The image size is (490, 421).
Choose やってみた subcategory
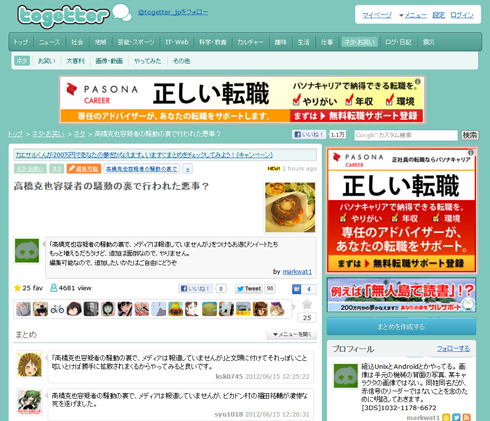coord(147,61)
